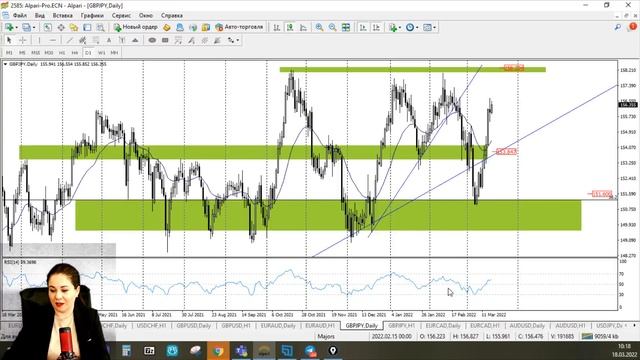Switch timeframe to M30
The width and height of the screenshot is (640, 360).
pos(49,53)
